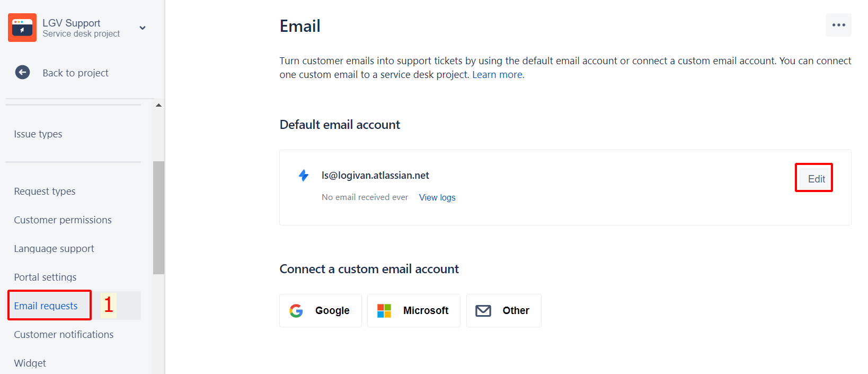Click the back arrow circle icon
The width and height of the screenshot is (868, 374).
22,73
